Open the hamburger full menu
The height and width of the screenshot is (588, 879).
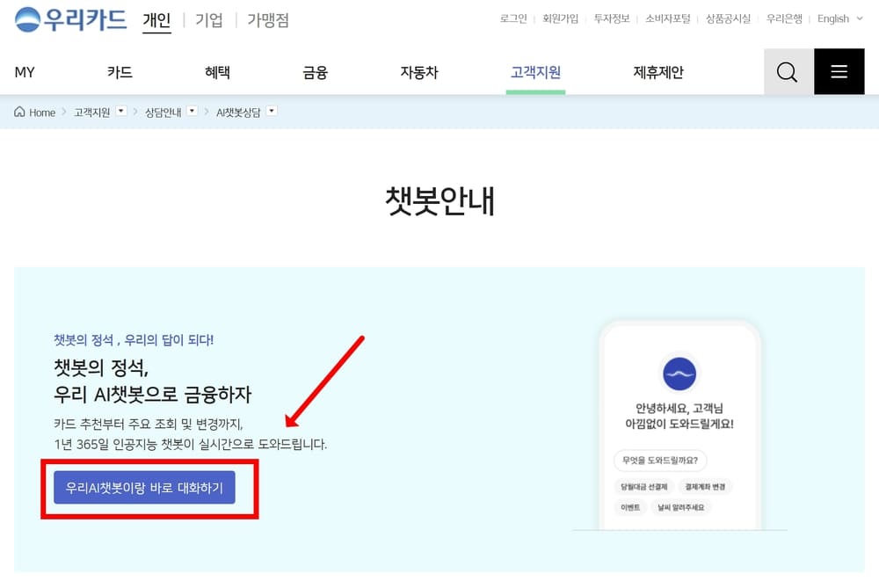tap(839, 72)
